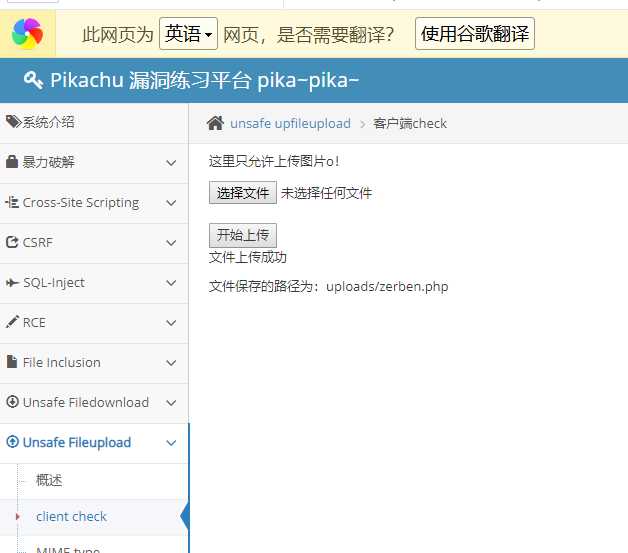
Task: Click the Cross-Site Scripting indent icon
Action: (x=12, y=202)
